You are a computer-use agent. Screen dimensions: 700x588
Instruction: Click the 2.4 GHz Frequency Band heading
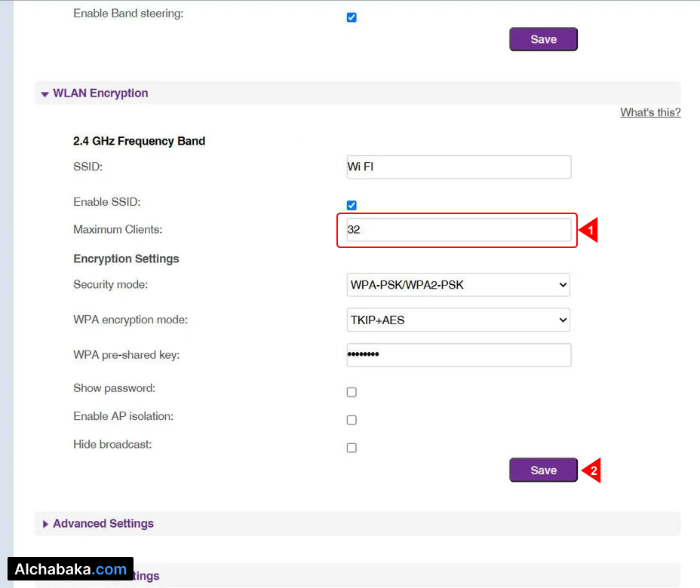click(x=139, y=141)
